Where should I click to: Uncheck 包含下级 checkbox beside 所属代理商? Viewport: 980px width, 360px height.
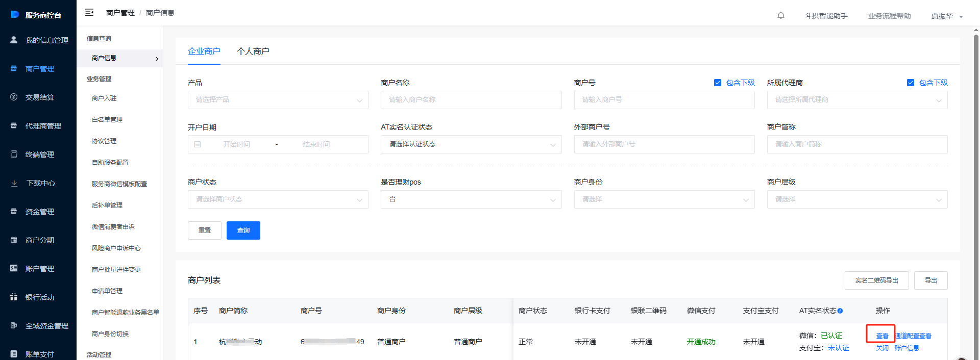[911, 83]
